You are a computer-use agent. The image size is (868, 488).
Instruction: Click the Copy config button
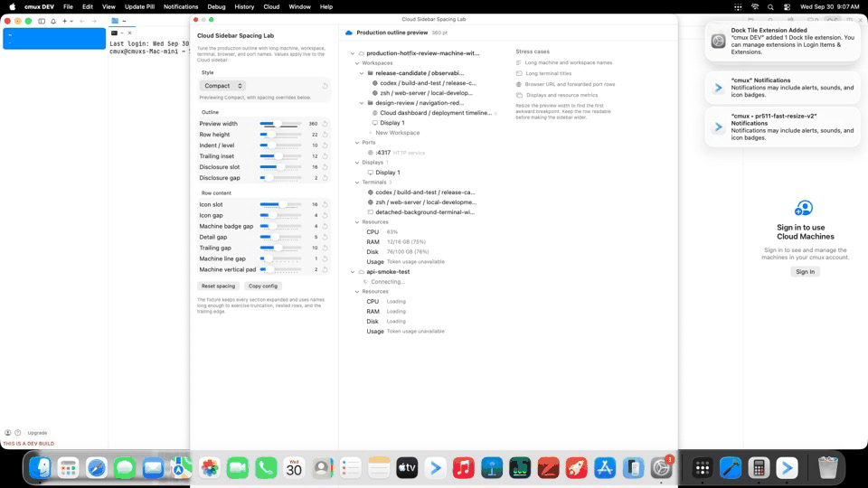[263, 286]
